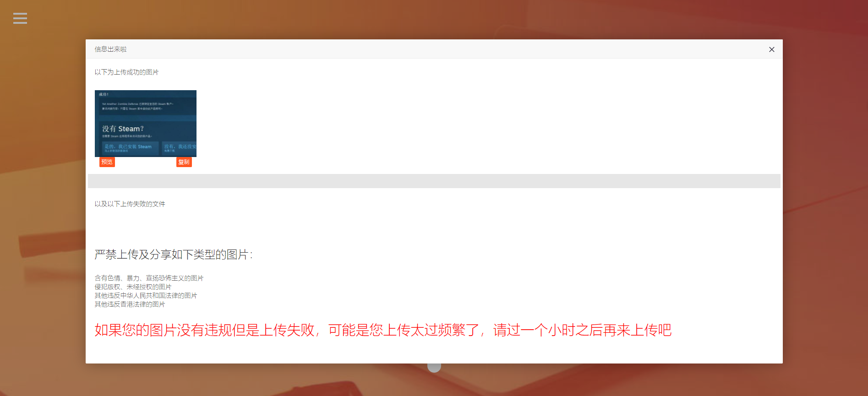The image size is (868, 396).
Task: Click 没有 Steam? text inside the thumbnail
Action: (123, 129)
